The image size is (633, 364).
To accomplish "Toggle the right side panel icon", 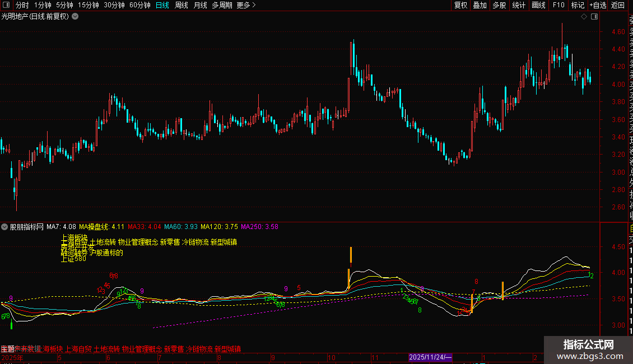I will click(x=594, y=17).
